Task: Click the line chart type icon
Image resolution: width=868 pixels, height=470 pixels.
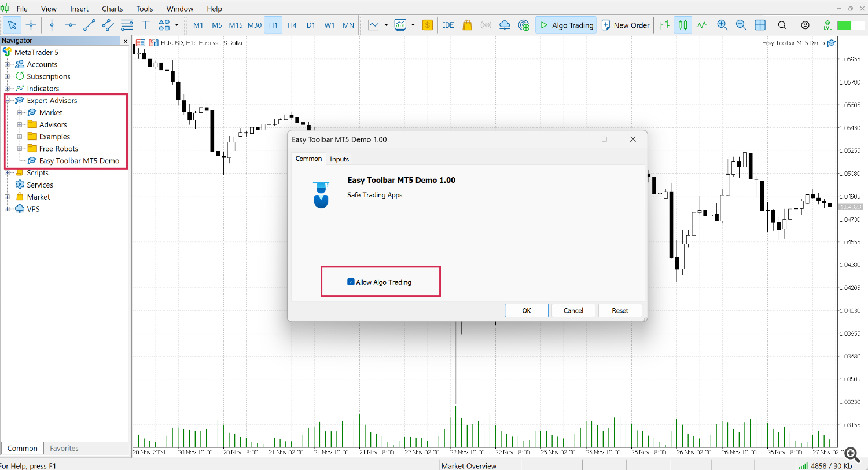Action: pyautogui.click(x=373, y=25)
